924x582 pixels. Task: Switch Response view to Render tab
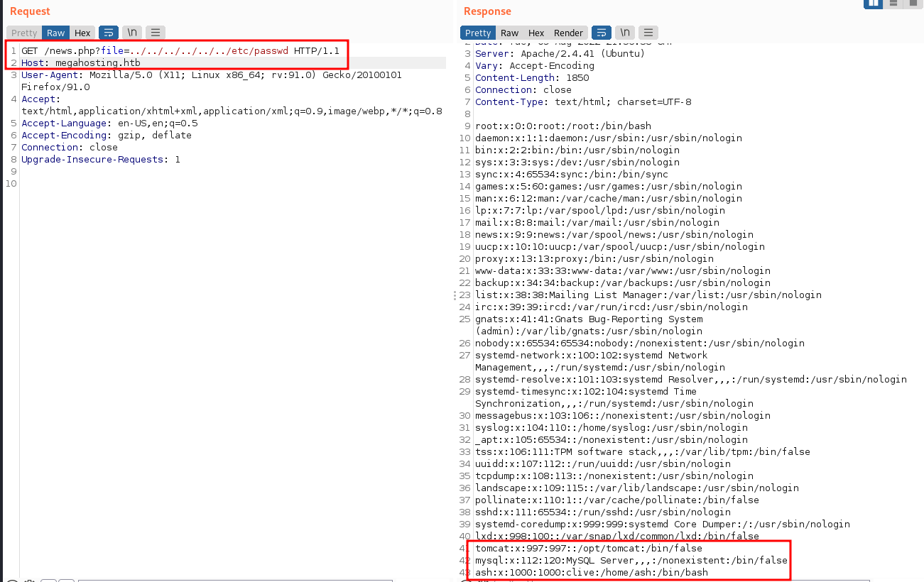tap(568, 33)
